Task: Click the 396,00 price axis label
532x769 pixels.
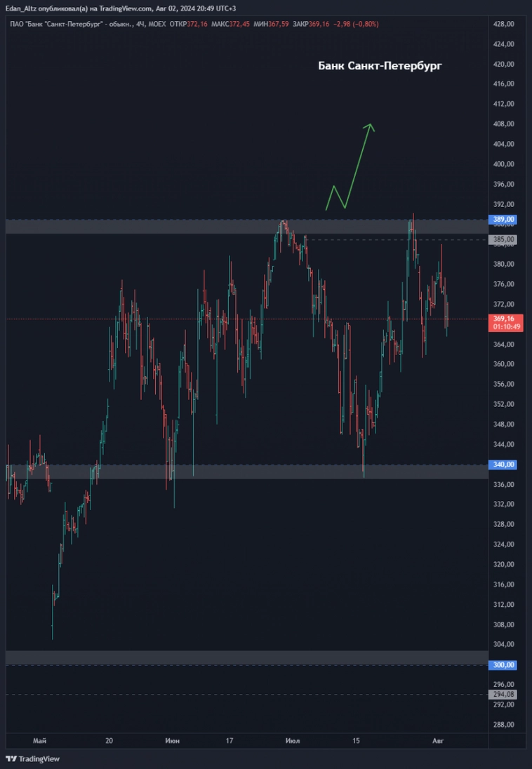Action: coord(504,185)
